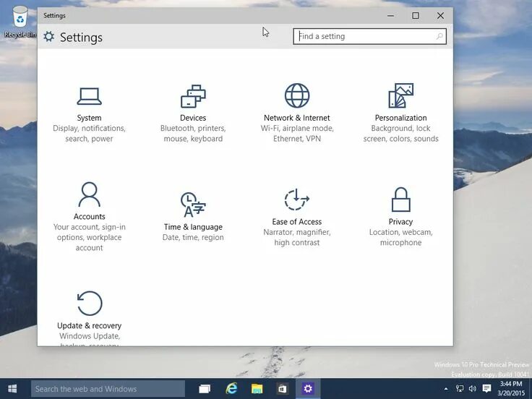Open the Personalization picture icon
Screen dimensions: 532x399
pyautogui.click(x=400, y=95)
